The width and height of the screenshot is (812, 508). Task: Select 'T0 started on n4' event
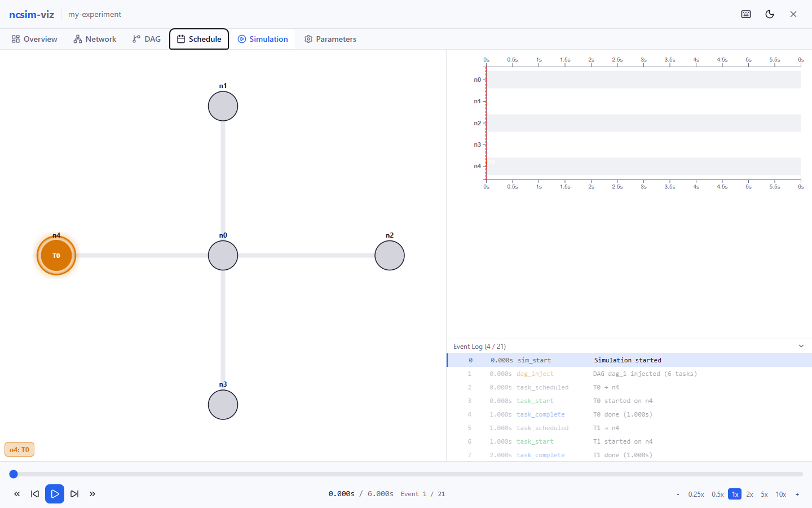click(629, 401)
